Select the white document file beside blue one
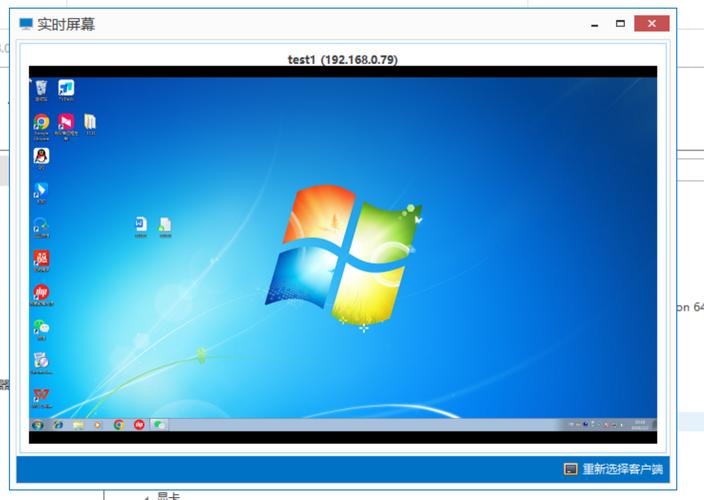 click(x=165, y=224)
